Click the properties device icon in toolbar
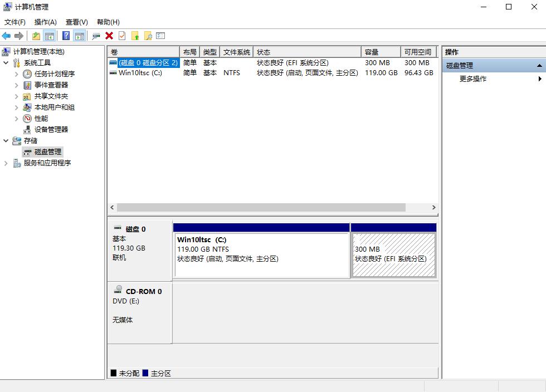546x392 pixels. (x=96, y=35)
